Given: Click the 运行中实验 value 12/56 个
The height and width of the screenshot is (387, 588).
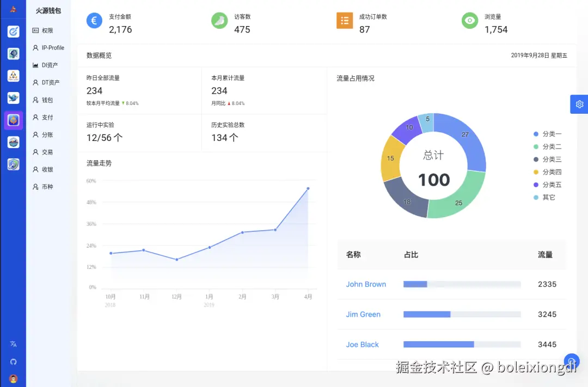Looking at the screenshot, I should click(105, 138).
